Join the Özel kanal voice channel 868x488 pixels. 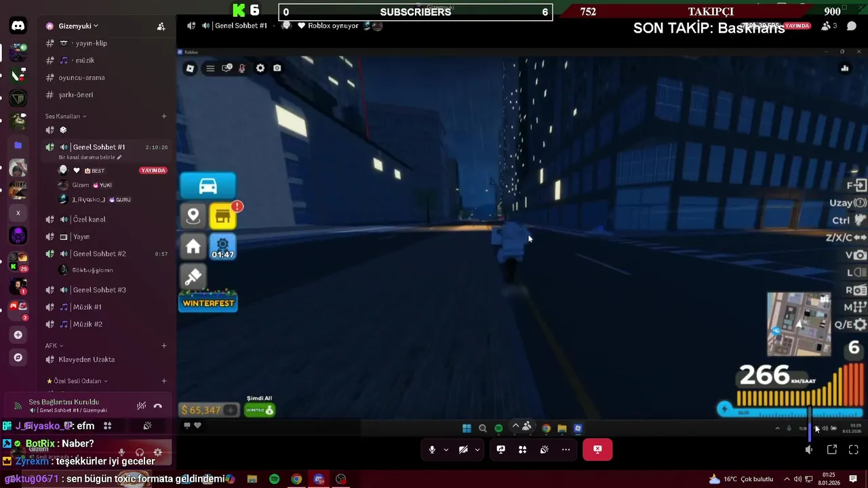89,220
